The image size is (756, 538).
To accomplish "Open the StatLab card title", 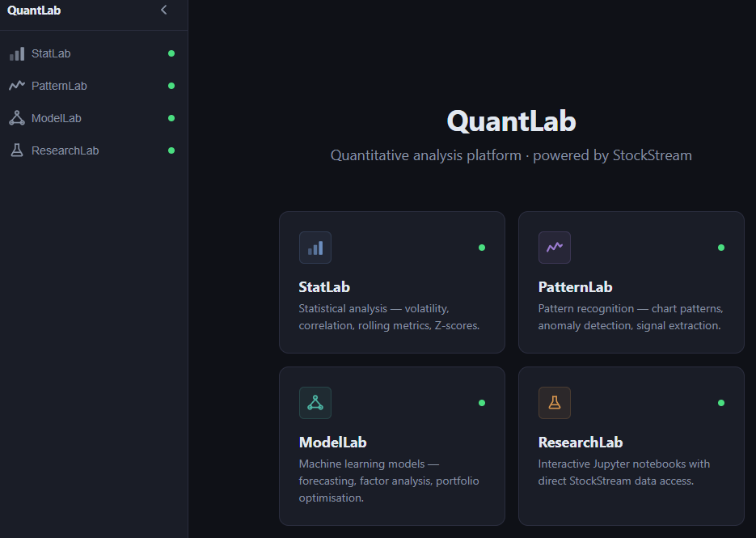I will tap(324, 287).
